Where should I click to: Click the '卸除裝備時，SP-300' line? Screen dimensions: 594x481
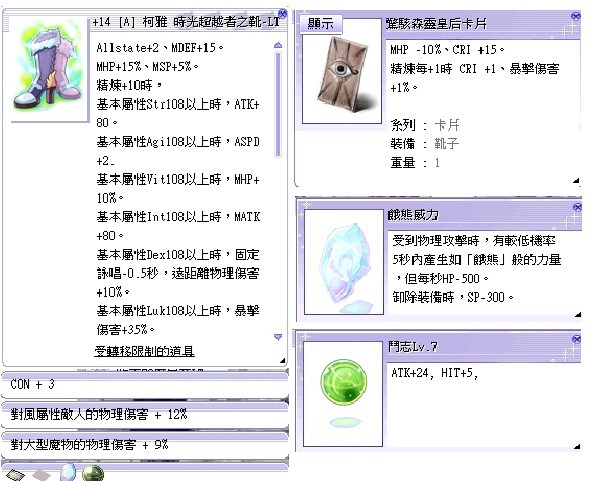(x=453, y=297)
